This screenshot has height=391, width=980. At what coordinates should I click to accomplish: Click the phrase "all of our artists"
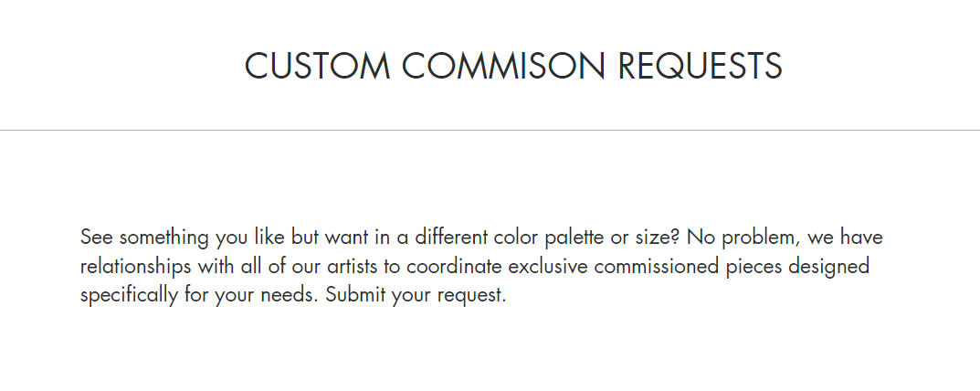[x=309, y=267]
